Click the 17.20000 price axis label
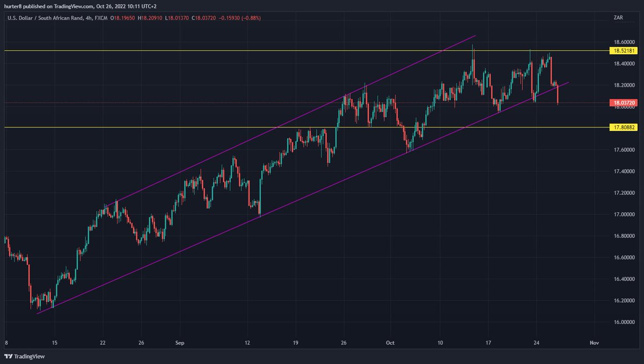 (624, 193)
